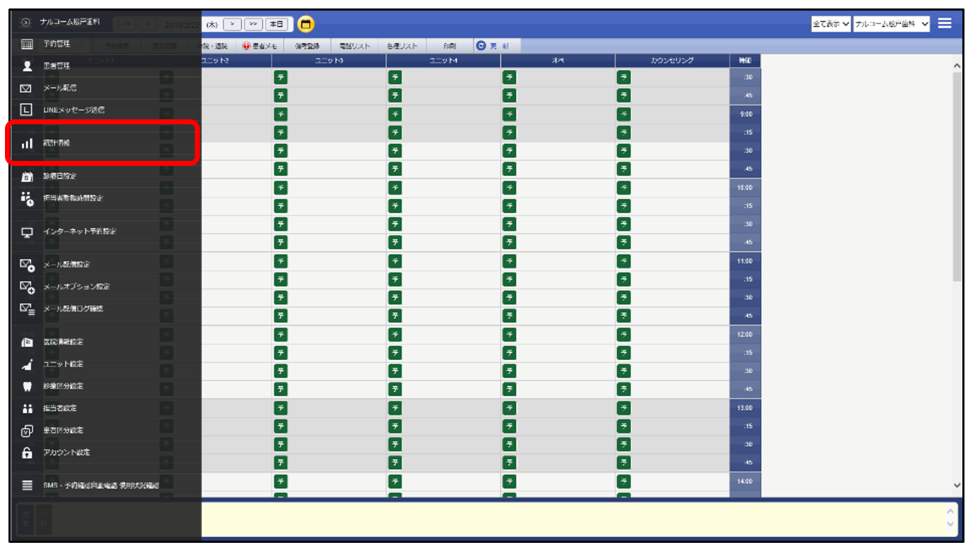Image resolution: width=980 pixels, height=552 pixels.
Task: Open the hamburger menu at top right
Action: coord(945,23)
